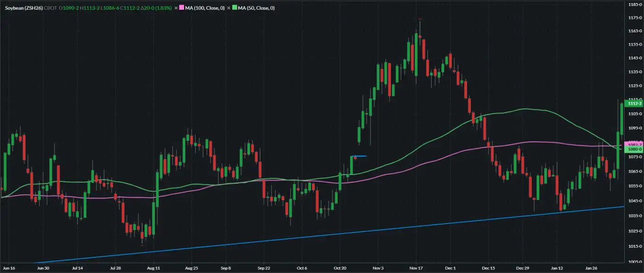Click the CBOT exchange label

[x=51, y=8]
